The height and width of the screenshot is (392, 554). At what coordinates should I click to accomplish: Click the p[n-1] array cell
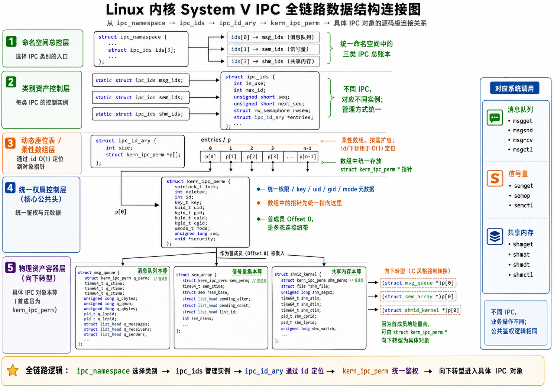point(308,157)
